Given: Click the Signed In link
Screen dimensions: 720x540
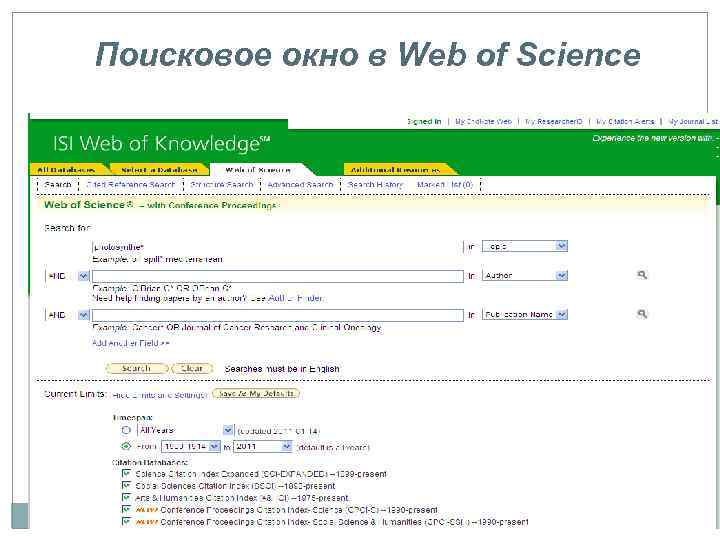Looking at the screenshot, I should [x=424, y=121].
